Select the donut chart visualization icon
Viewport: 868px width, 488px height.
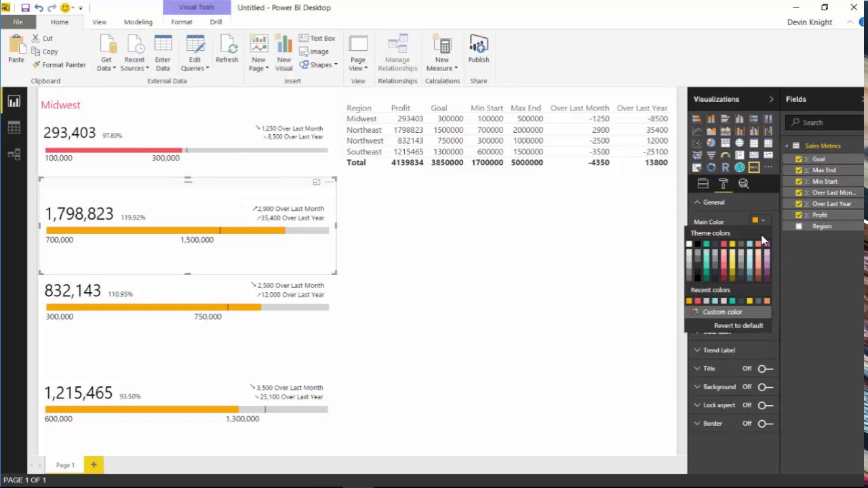pyautogui.click(x=711, y=167)
